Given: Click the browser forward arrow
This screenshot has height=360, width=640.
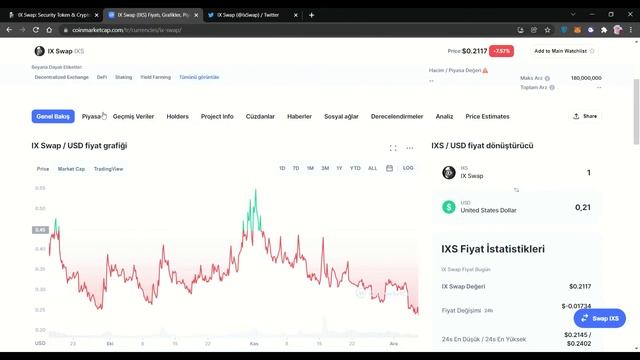Looking at the screenshot, I should click(22, 30).
